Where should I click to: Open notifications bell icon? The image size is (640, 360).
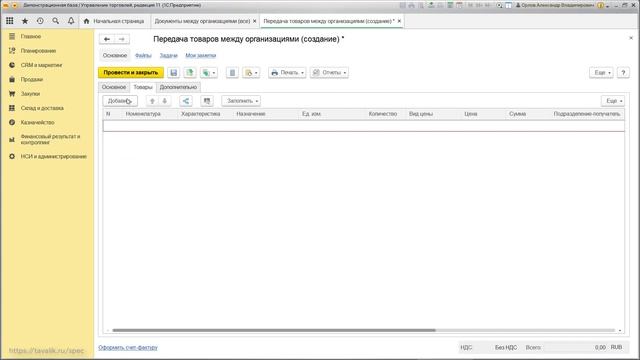[x=71, y=21]
